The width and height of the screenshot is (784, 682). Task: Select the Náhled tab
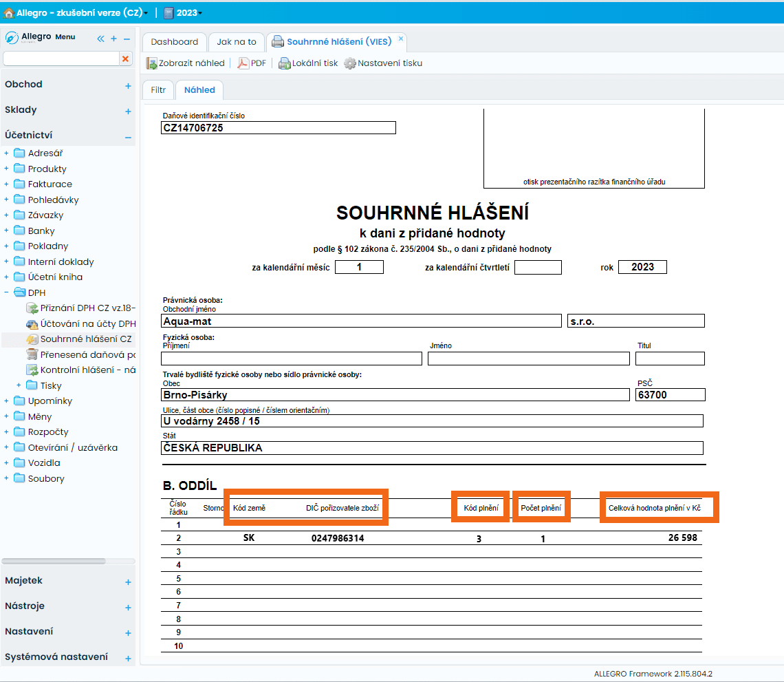point(199,90)
